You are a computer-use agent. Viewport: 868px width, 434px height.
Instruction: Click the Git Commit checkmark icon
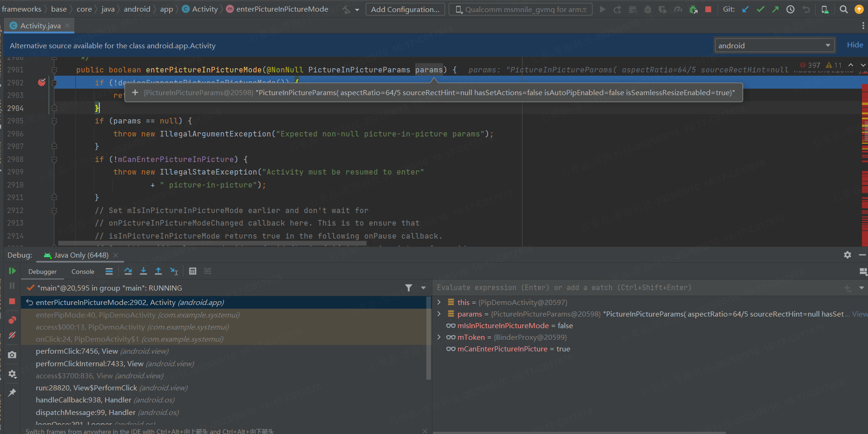(760, 9)
